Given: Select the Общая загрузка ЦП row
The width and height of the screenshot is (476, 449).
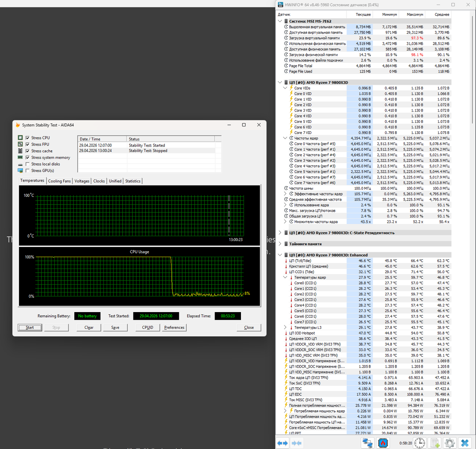Looking at the screenshot, I should point(364,216).
